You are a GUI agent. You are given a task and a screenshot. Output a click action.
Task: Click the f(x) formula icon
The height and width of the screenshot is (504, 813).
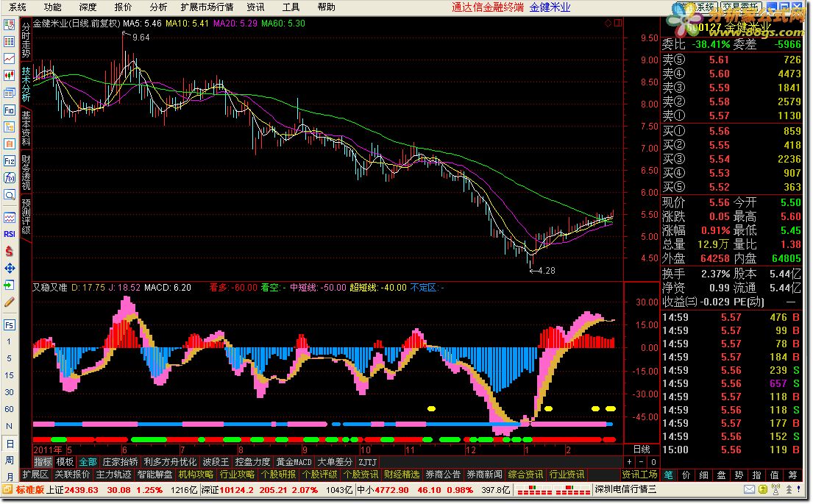pyautogui.click(x=10, y=178)
